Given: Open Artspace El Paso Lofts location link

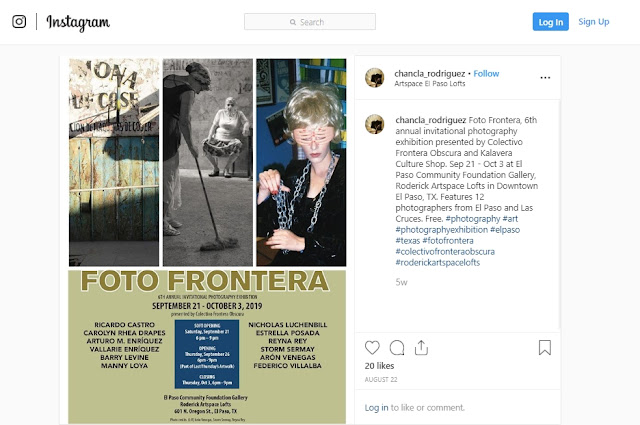Looking at the screenshot, I should 430,84.
